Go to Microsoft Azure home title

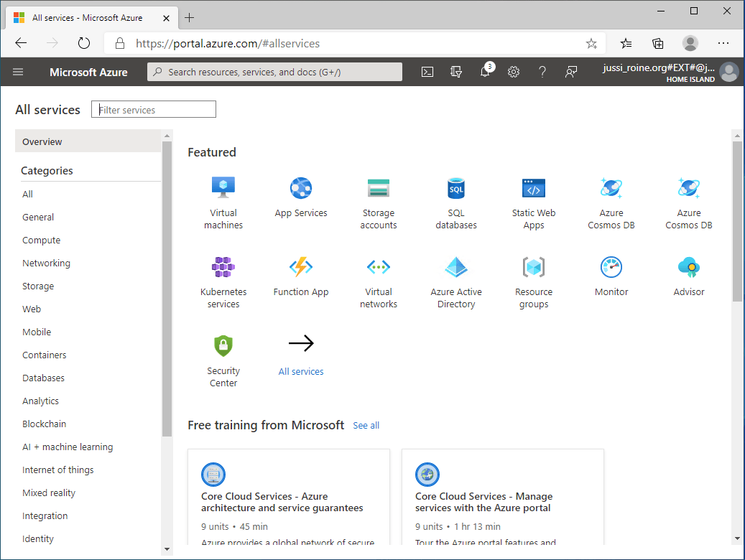[x=88, y=73]
